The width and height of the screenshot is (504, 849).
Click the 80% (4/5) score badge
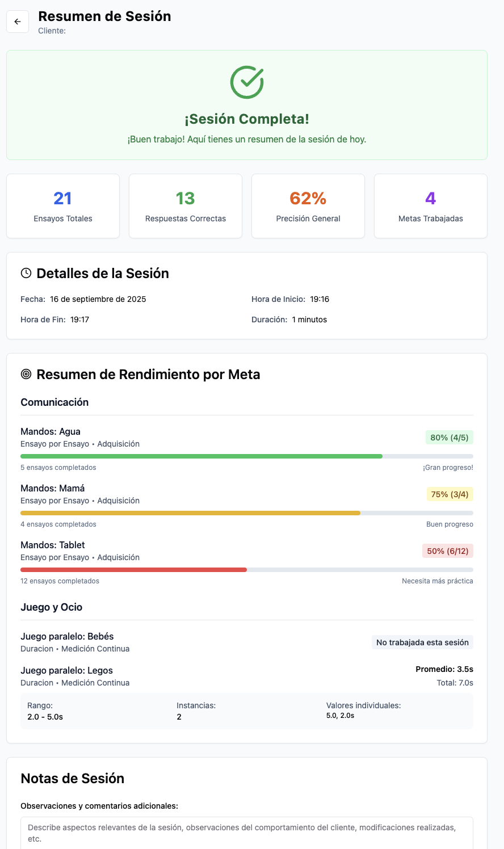pos(450,438)
